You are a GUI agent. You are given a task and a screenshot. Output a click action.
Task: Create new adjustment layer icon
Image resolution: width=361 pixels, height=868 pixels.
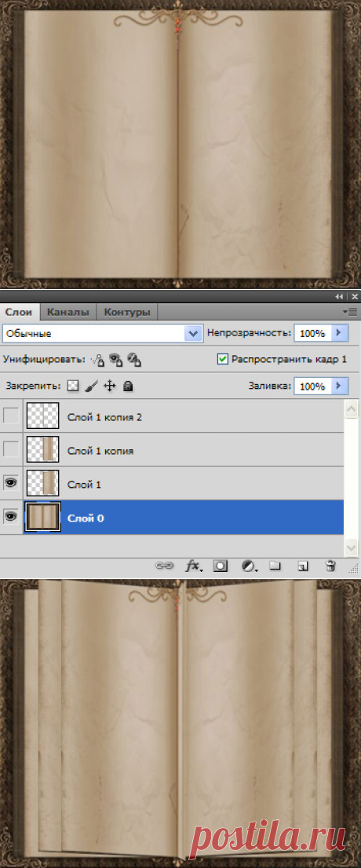pos(250,566)
